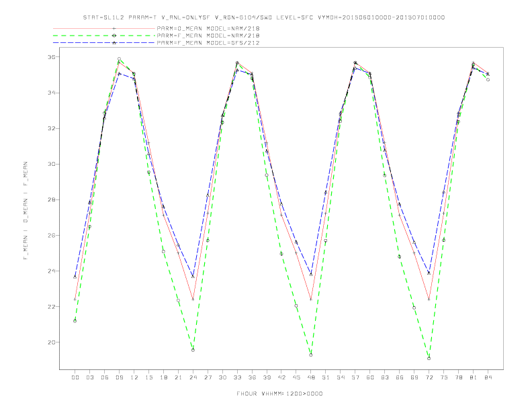Click green circle data point at hour 00
532x411 pixels.
(75, 321)
